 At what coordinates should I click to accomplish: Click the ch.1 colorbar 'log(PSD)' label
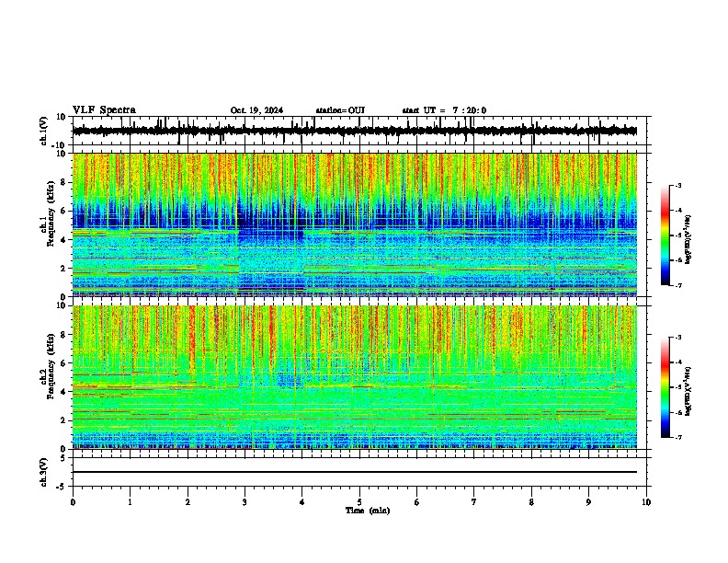click(x=688, y=240)
